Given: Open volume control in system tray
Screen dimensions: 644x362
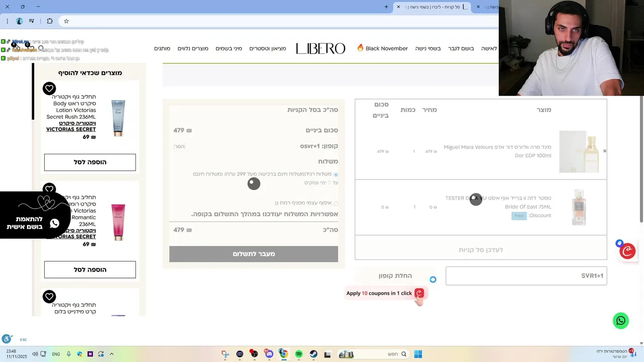Looking at the screenshot, I should (35, 354).
